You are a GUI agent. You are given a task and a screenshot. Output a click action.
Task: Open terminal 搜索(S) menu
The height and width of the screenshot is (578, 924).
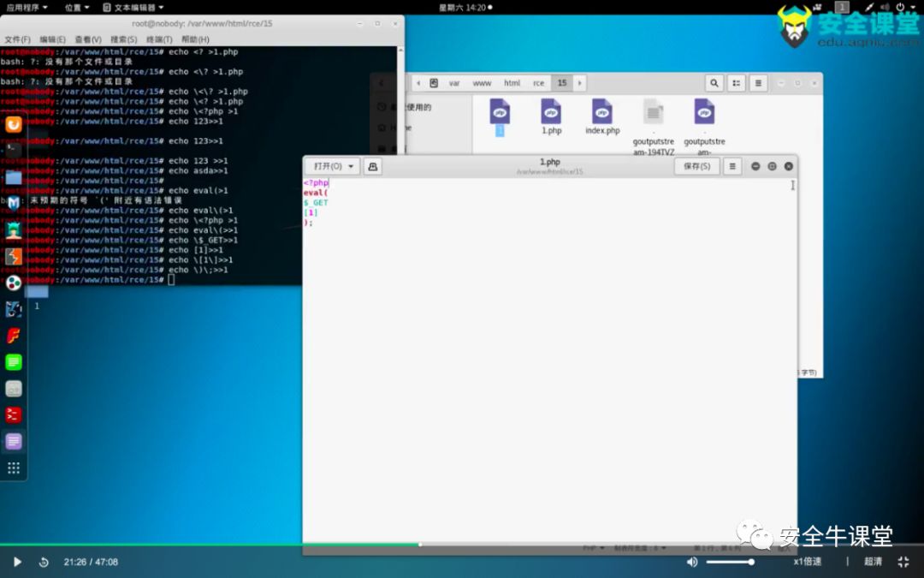point(124,39)
